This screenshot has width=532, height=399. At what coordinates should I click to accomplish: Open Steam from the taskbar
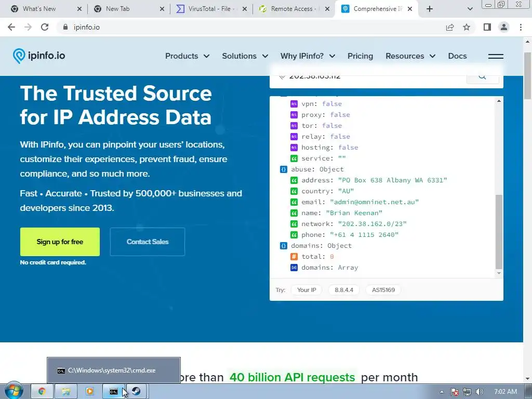[137, 391]
